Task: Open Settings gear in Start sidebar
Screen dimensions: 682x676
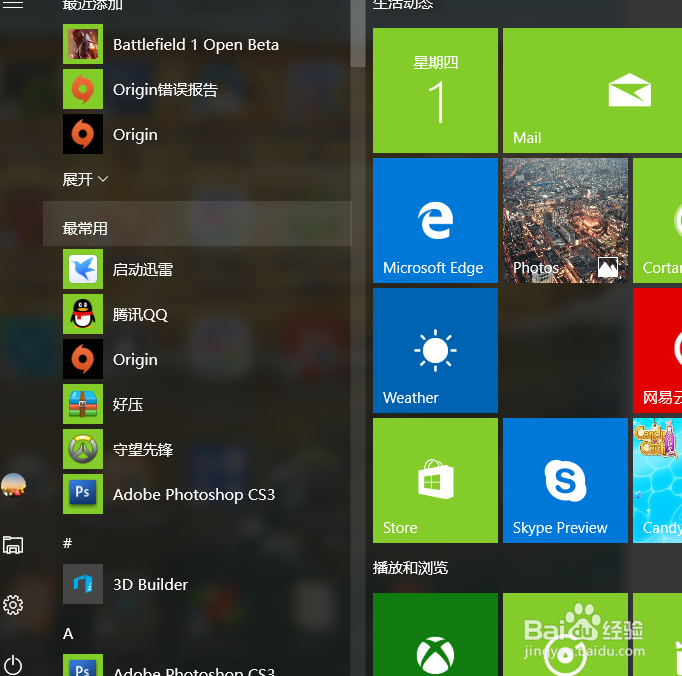Action: (x=13, y=605)
